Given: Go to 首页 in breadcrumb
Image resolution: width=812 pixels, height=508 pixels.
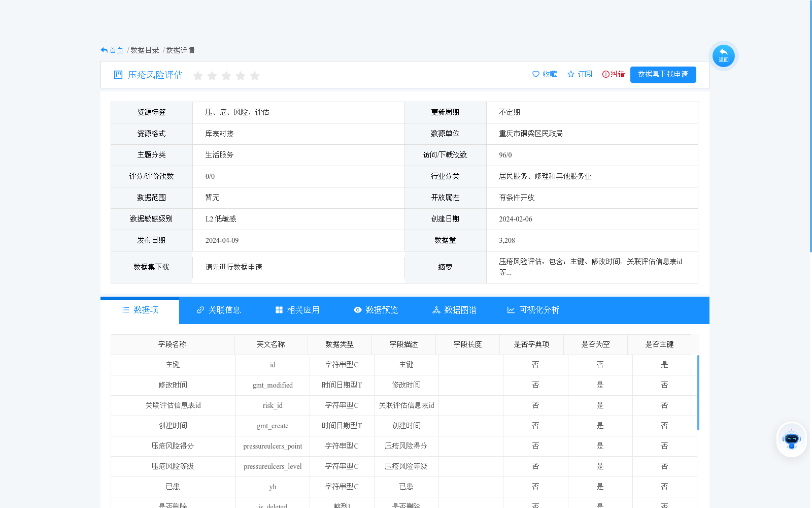Looking at the screenshot, I should [116, 50].
